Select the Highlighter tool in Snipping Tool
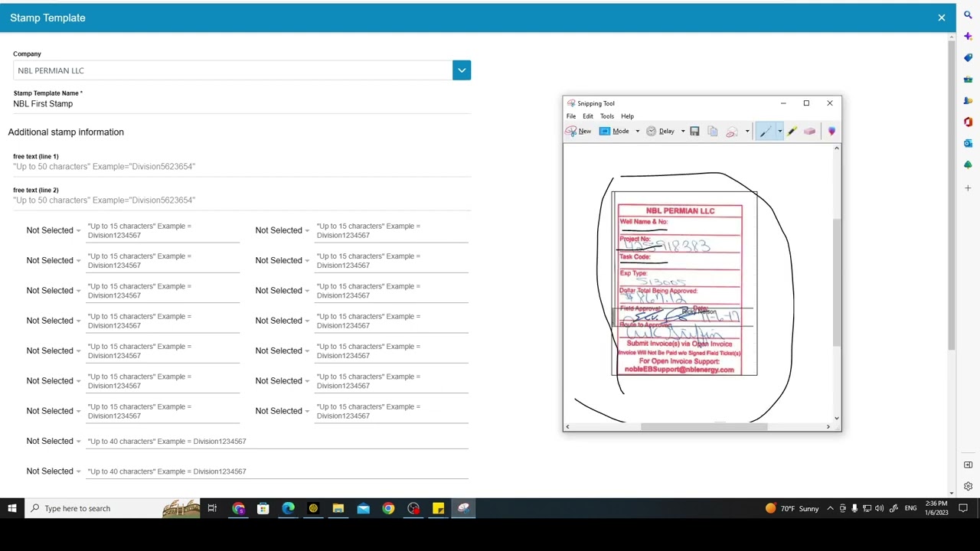 pyautogui.click(x=792, y=131)
